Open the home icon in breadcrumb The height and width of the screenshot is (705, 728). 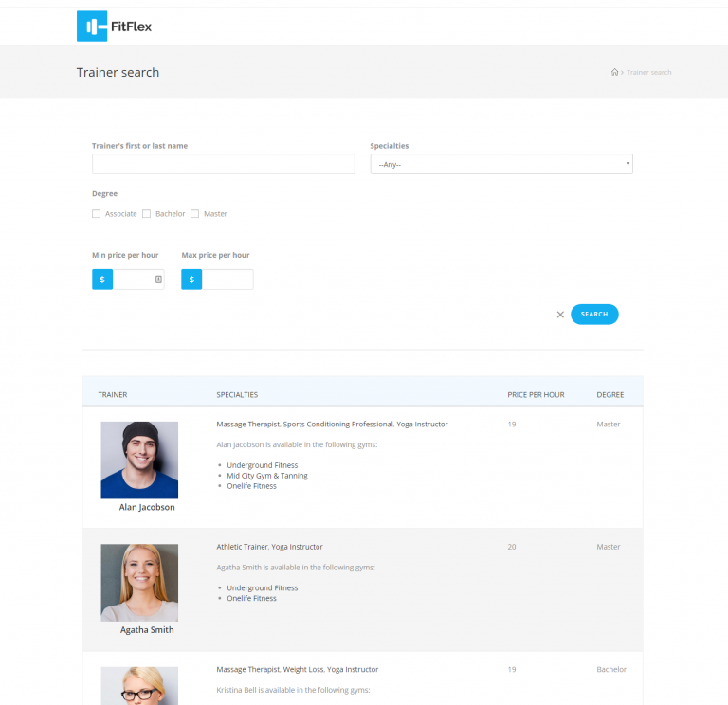point(614,72)
